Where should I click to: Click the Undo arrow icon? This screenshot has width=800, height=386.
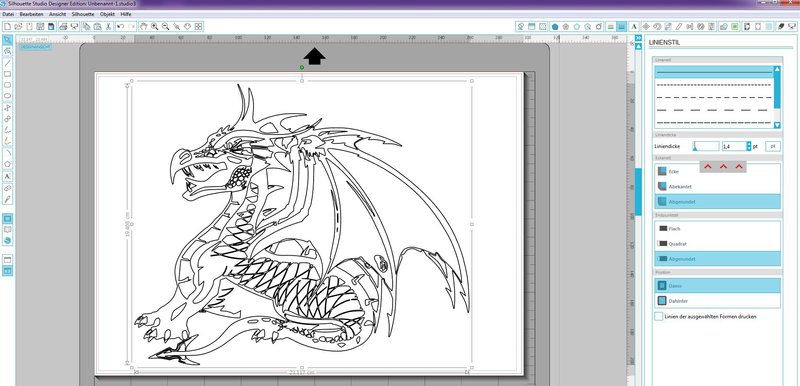(x=120, y=26)
